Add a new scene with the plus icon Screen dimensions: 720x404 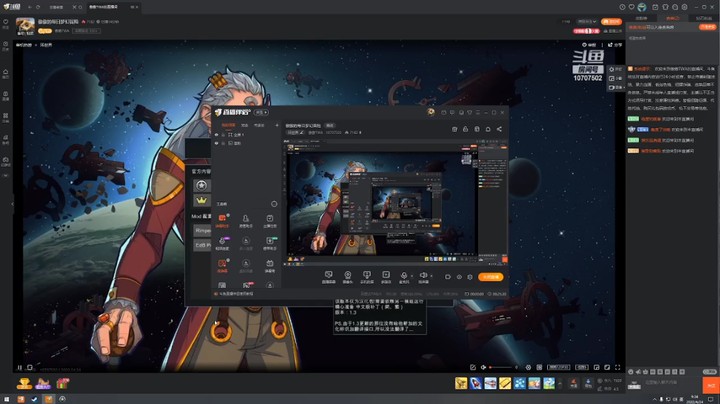pyautogui.click(x=277, y=125)
